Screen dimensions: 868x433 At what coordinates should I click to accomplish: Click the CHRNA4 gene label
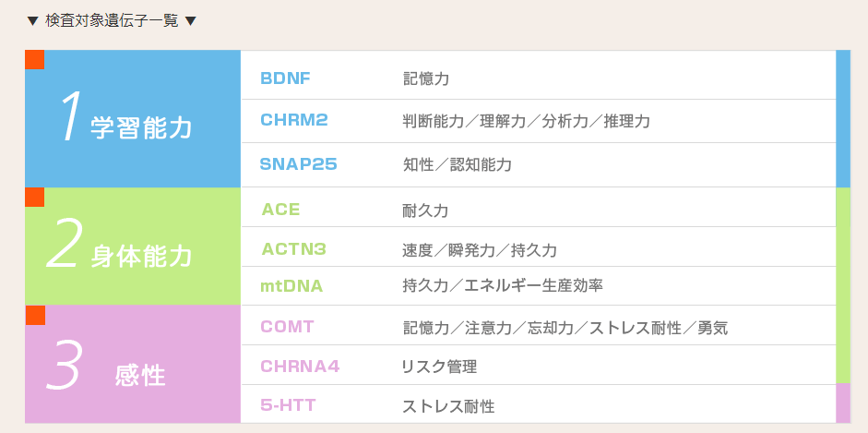pos(300,367)
